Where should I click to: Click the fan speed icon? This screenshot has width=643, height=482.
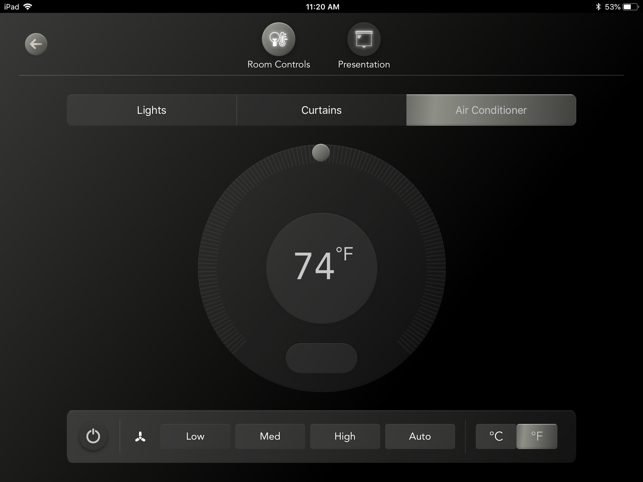(140, 437)
